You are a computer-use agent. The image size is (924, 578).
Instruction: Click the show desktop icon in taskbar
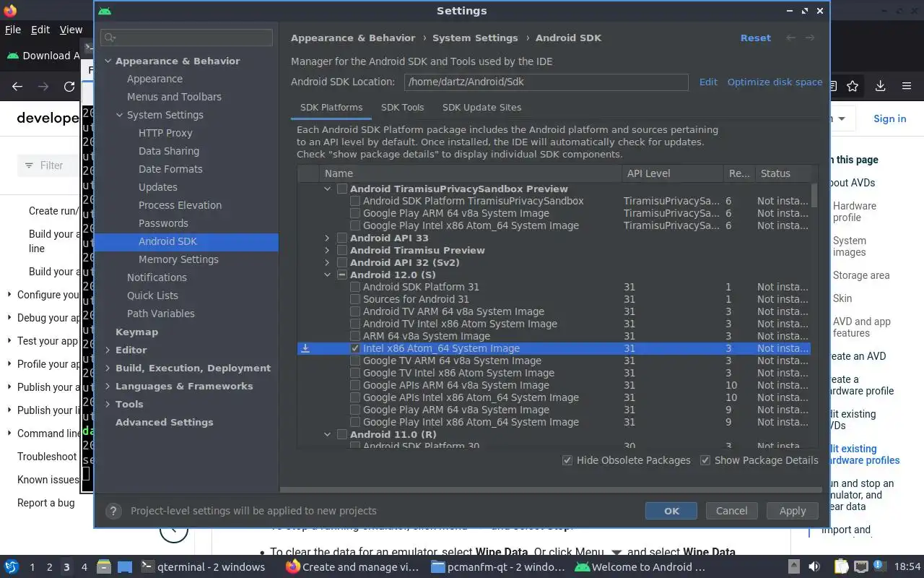[125, 567]
